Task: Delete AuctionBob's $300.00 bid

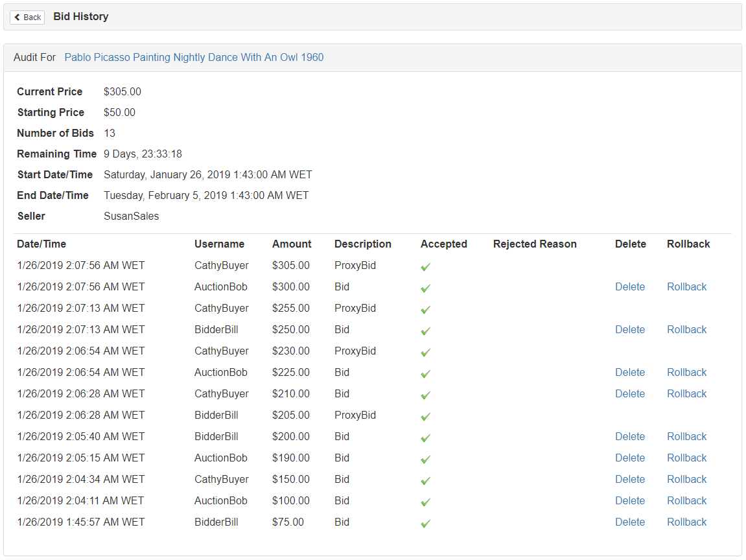Action: [x=630, y=287]
